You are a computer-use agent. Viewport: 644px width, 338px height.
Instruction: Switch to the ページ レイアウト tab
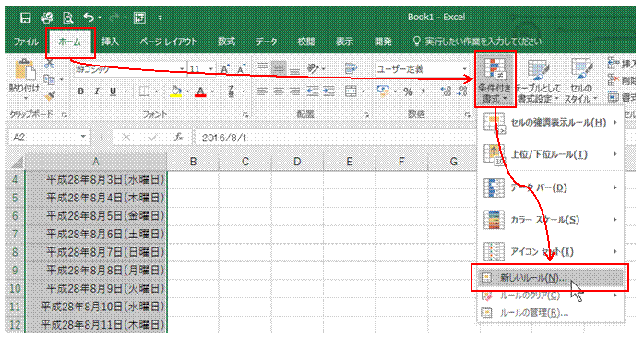pyautogui.click(x=168, y=42)
